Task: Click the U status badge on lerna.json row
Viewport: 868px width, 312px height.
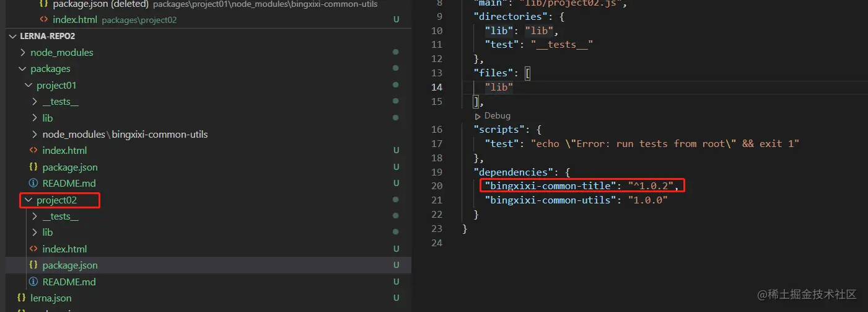Action: (x=396, y=298)
